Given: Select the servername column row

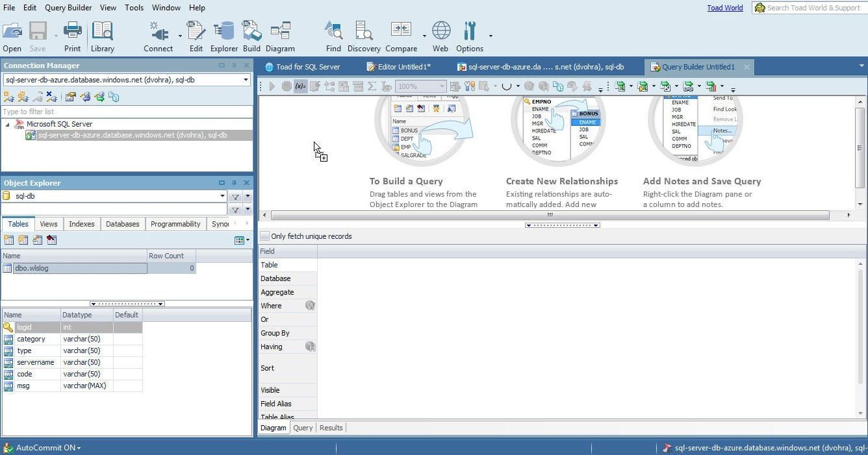Looking at the screenshot, I should pos(71,362).
